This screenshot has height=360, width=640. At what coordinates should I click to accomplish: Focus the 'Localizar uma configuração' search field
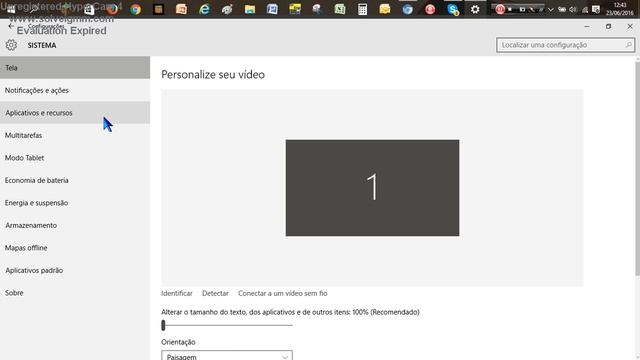click(x=565, y=45)
